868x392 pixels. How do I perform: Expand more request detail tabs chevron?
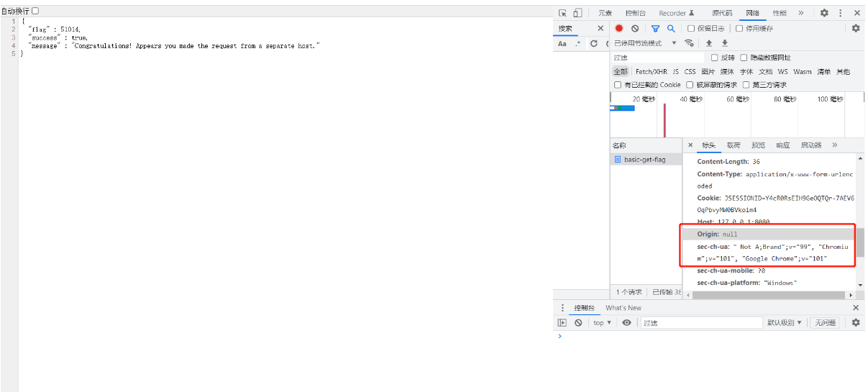[834, 145]
